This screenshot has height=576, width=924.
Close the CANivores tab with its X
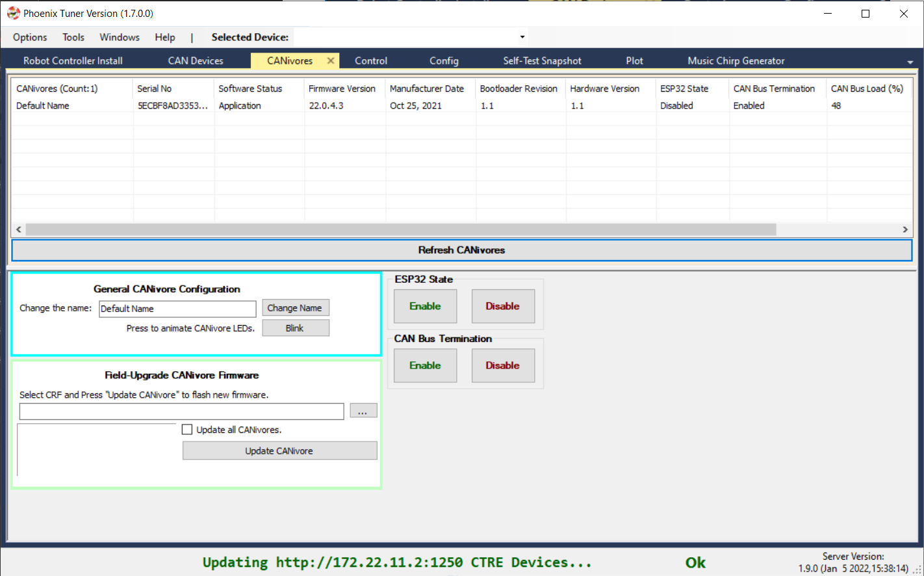331,60
